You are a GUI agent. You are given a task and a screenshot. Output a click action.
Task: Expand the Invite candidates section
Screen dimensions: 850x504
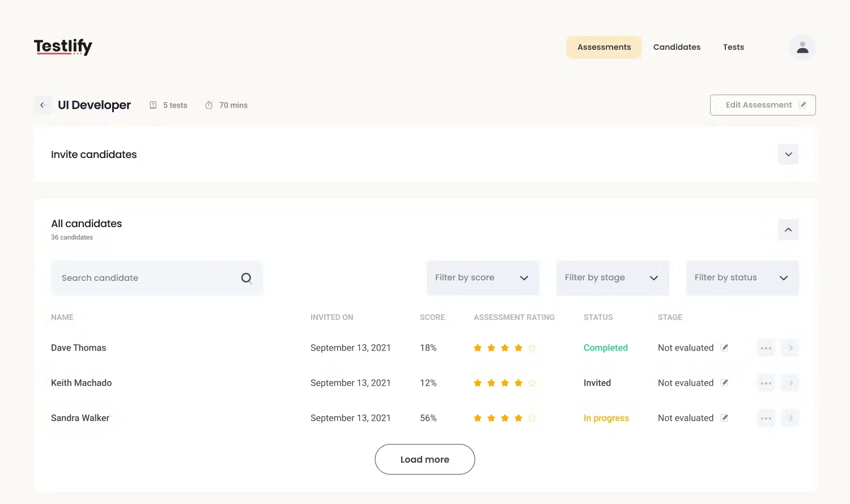click(788, 155)
